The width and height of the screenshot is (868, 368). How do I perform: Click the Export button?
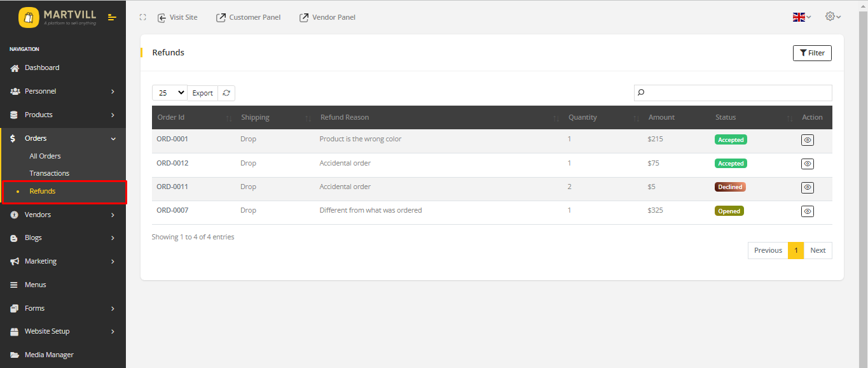[203, 93]
